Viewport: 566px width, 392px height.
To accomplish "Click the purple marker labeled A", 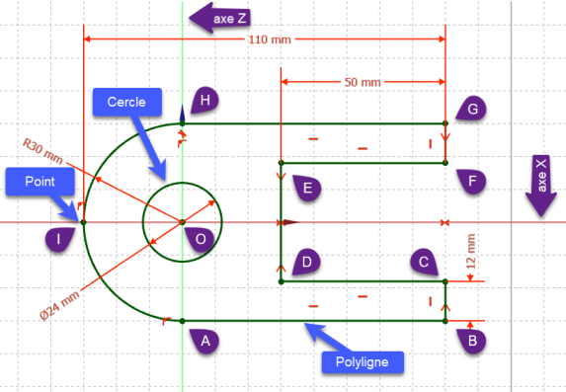I will tap(204, 341).
